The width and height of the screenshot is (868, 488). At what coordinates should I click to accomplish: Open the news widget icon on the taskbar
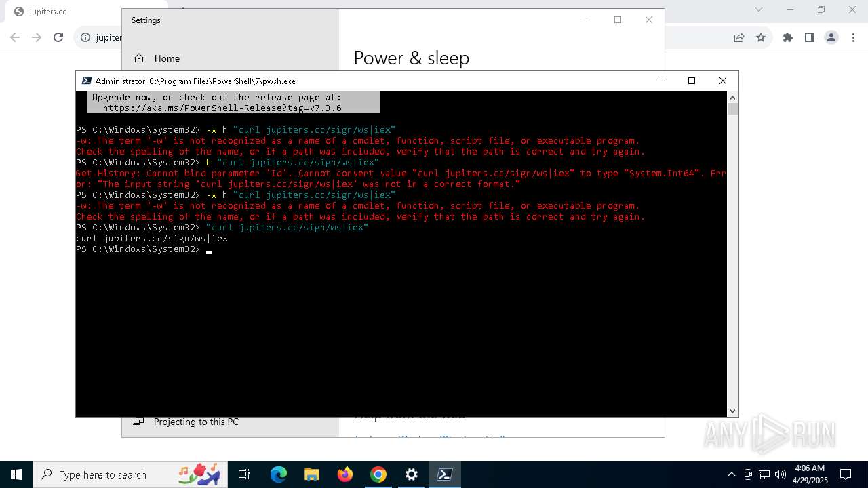(199, 474)
